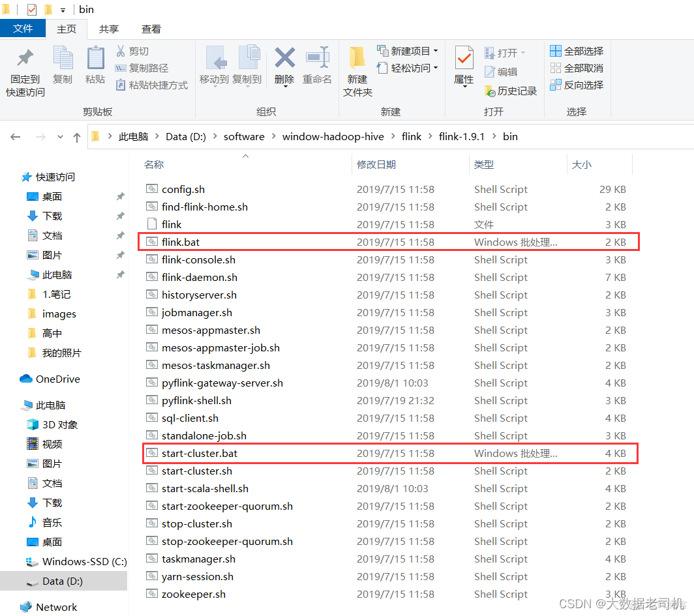Click the 剪切 (Cut) icon

[x=139, y=51]
